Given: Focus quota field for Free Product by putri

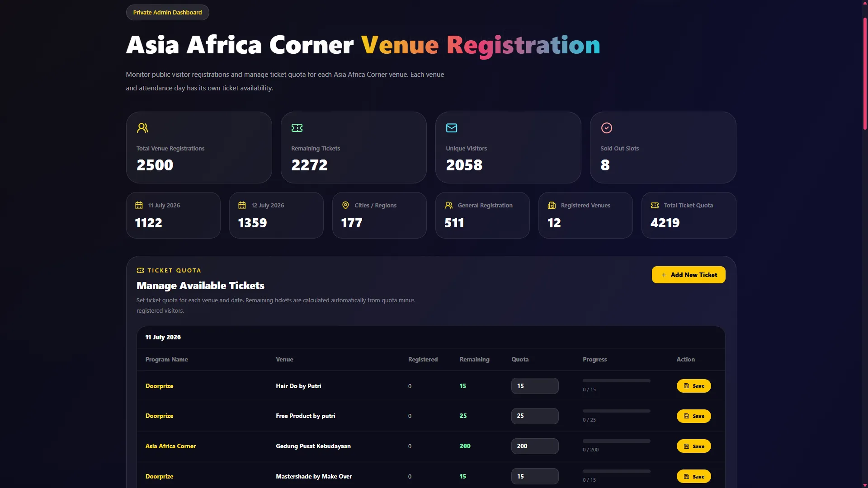Looking at the screenshot, I should point(535,416).
